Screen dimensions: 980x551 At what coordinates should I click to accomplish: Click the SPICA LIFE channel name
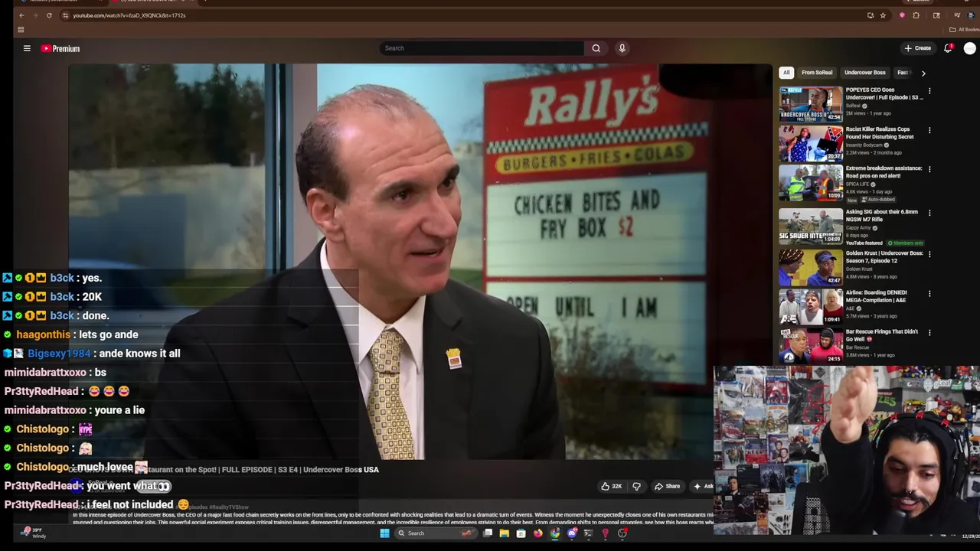(858, 184)
